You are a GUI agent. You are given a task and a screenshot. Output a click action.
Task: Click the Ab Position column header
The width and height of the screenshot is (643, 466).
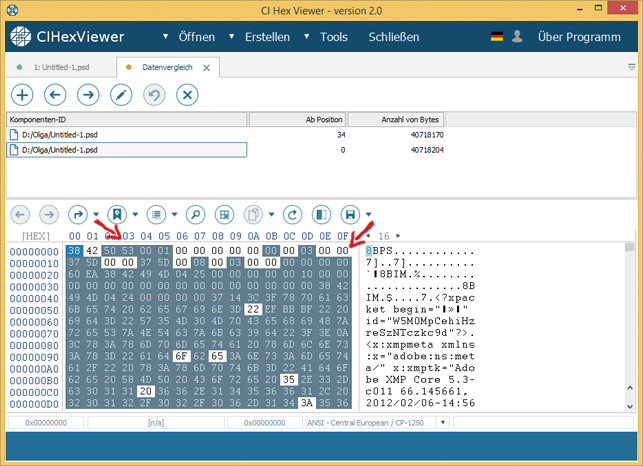(x=298, y=120)
